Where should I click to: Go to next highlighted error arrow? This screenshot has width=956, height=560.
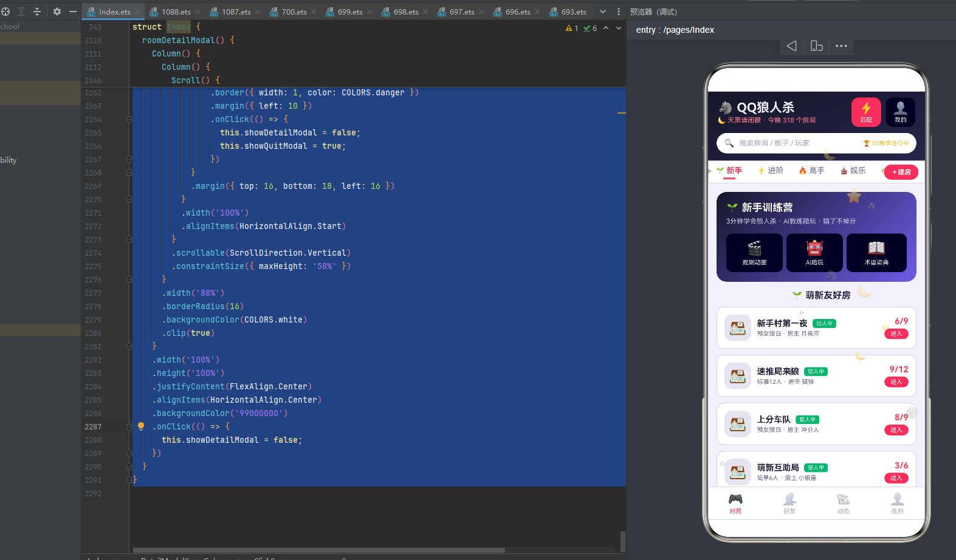pyautogui.click(x=619, y=28)
